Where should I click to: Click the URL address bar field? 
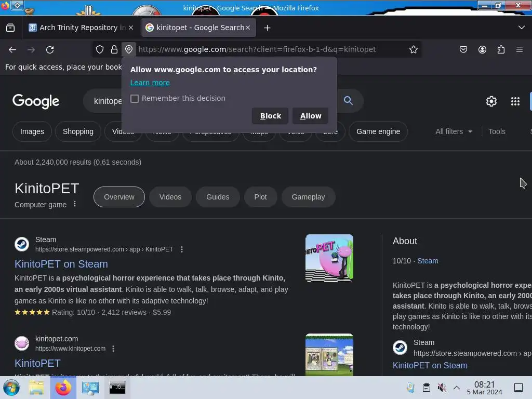point(257,49)
